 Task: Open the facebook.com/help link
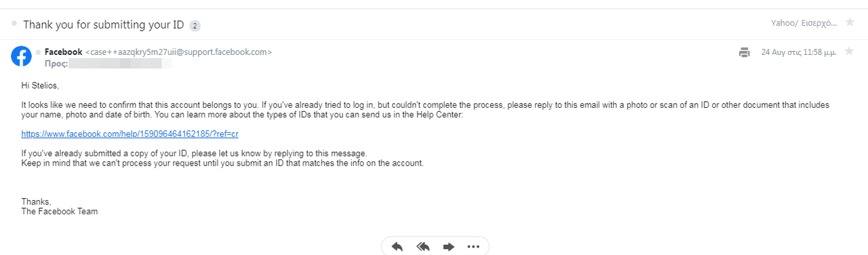(x=130, y=134)
